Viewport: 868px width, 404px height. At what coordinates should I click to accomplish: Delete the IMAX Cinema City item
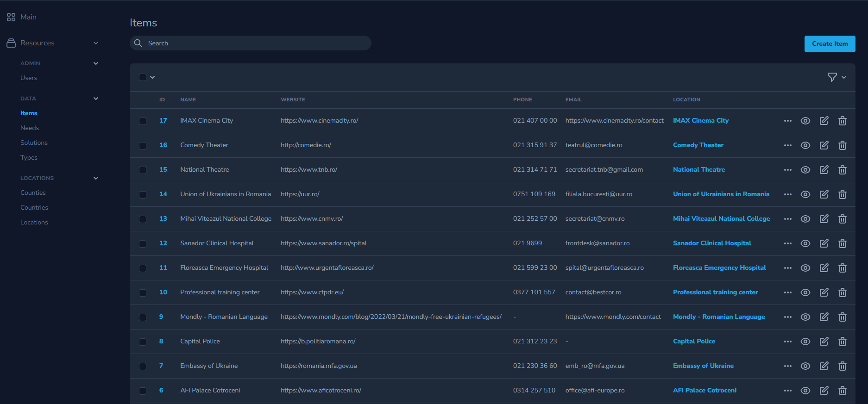click(x=843, y=121)
